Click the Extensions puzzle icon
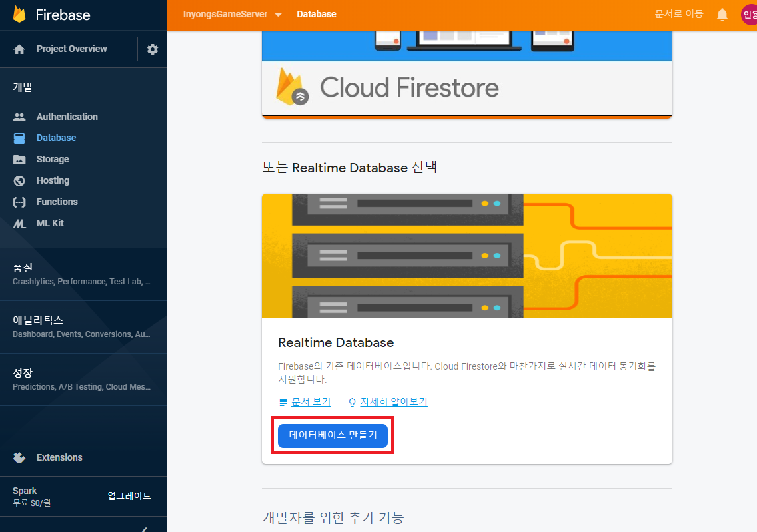This screenshot has width=757, height=532. point(19,457)
